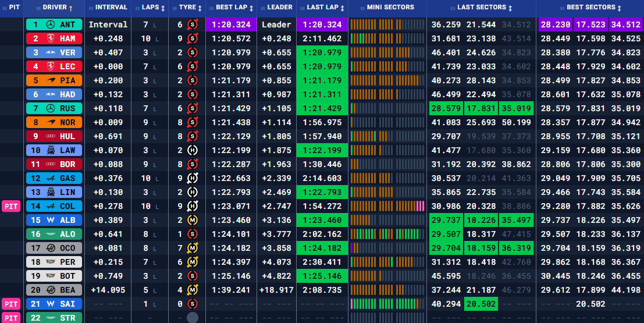Select the Leader column header

pyautogui.click(x=275, y=8)
